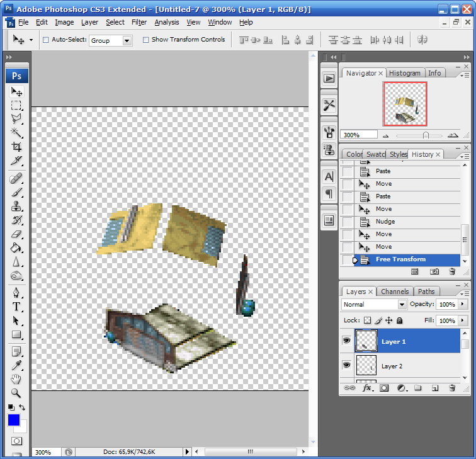The height and width of the screenshot is (459, 476).
Task: Open the layer style fx button
Action: [368, 388]
